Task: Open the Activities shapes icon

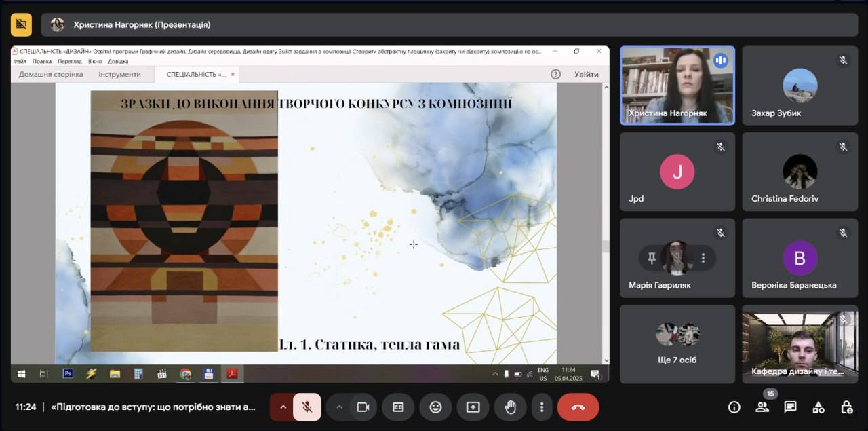Action: tap(818, 407)
